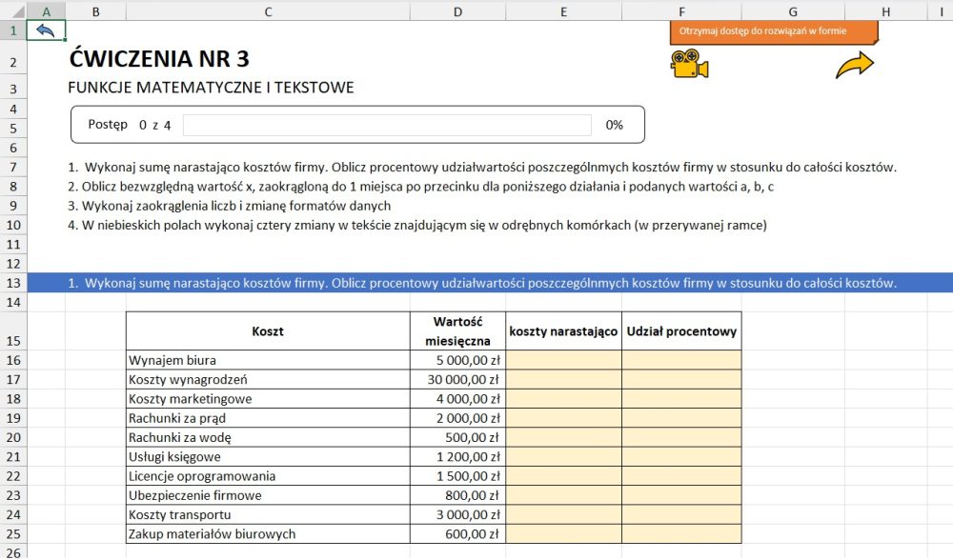This screenshot has width=953, height=560.
Task: Click the orange 'Otrzymaj dostęp do rozwiązań' banner
Action: pyautogui.click(x=774, y=32)
